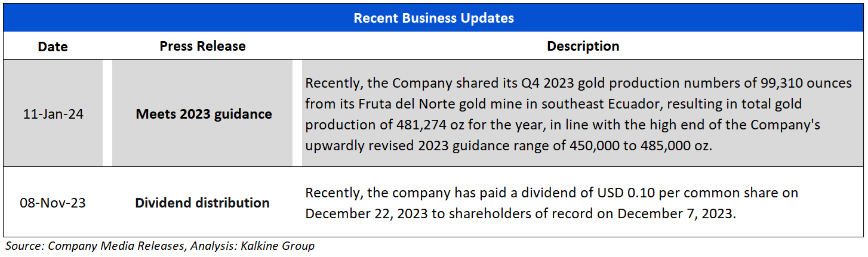Click the Dividend distribution cell
Screen dimensions: 868x257
coord(202,203)
